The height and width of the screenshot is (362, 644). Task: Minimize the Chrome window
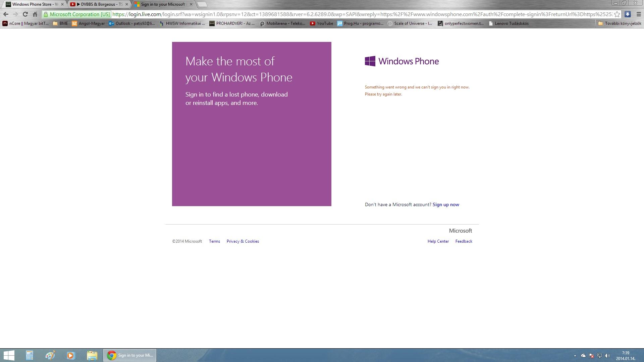click(616, 3)
